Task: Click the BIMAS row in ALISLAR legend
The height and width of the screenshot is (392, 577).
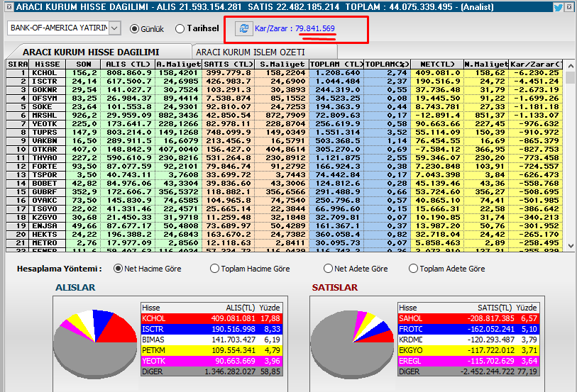Action: pos(211,340)
